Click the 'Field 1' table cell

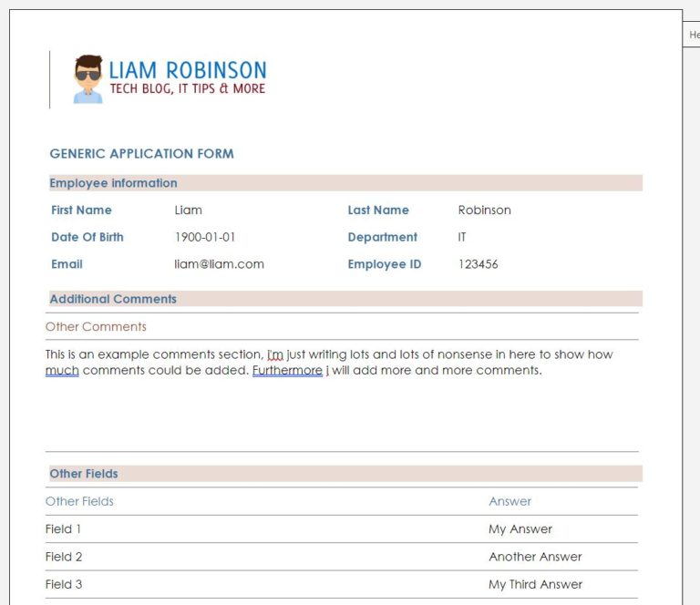[63, 528]
